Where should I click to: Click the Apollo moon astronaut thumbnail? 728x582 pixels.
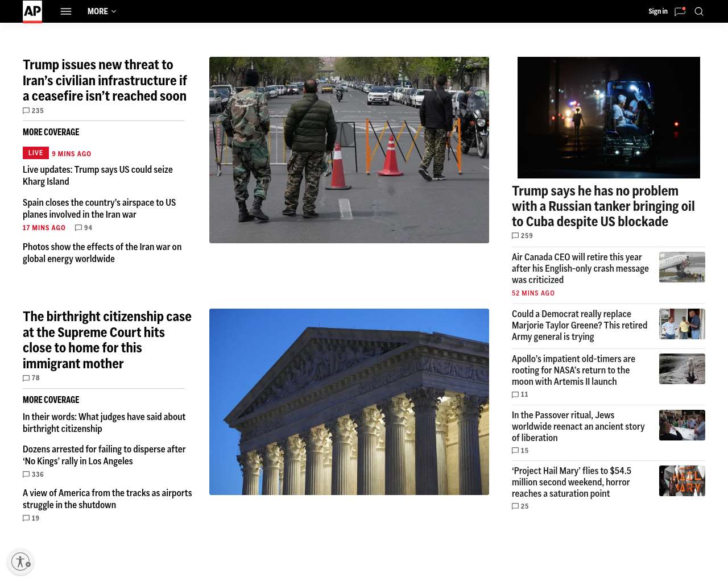[682, 369]
